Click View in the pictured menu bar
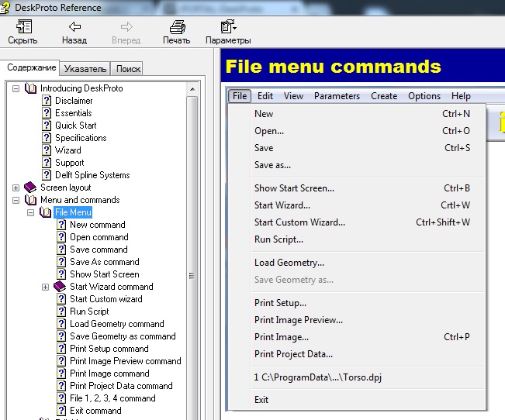Screen dimensions: 505x420 293,96
